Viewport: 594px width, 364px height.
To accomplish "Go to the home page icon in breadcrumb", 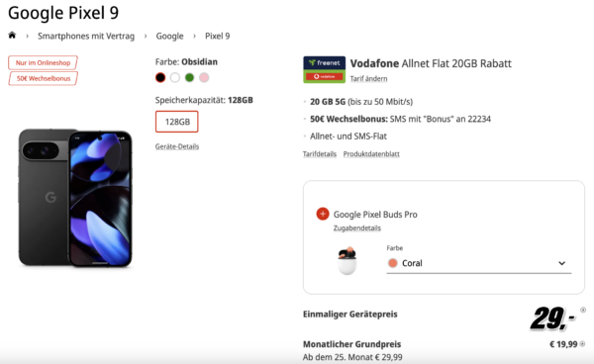I will click(12, 36).
